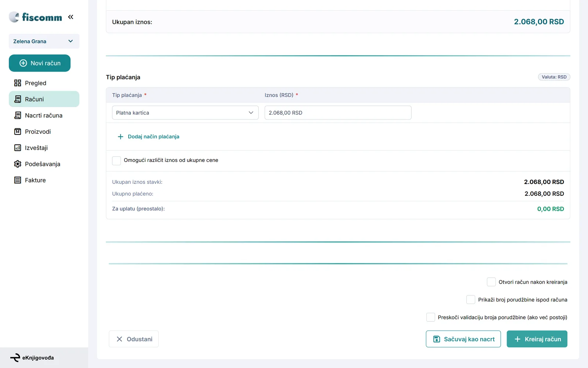Image resolution: width=588 pixels, height=368 pixels.
Task: Check Otvori račun nakon kreiranja
Action: (491, 282)
